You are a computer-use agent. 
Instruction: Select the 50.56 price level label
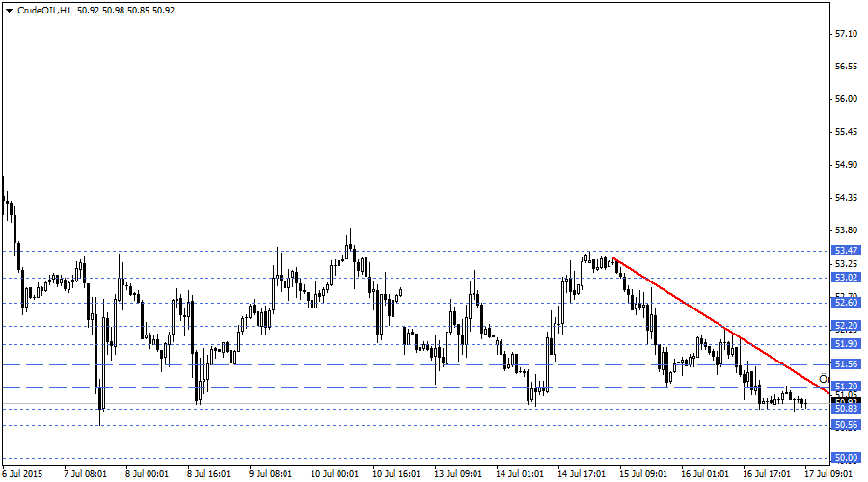[845, 425]
